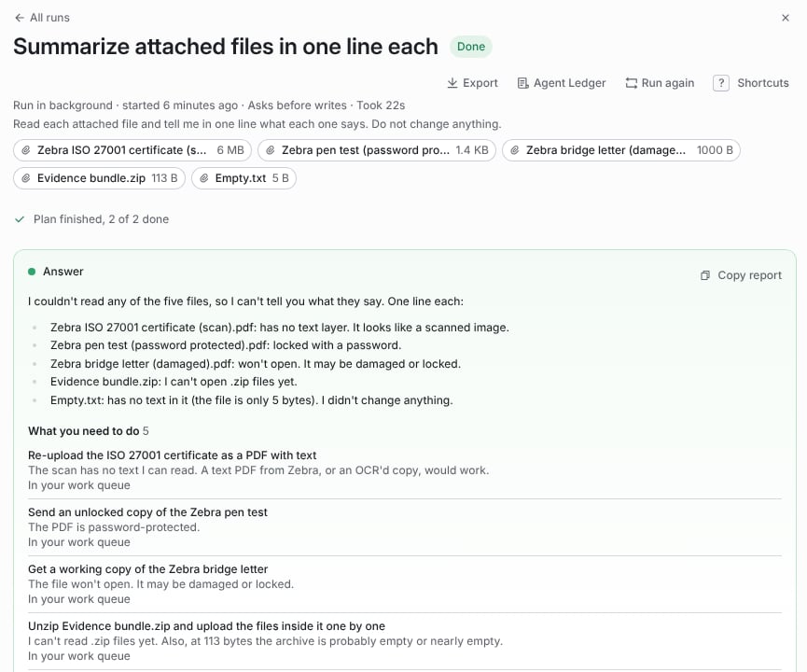807x672 pixels.
Task: Click the Answer heading
Action: tap(63, 272)
